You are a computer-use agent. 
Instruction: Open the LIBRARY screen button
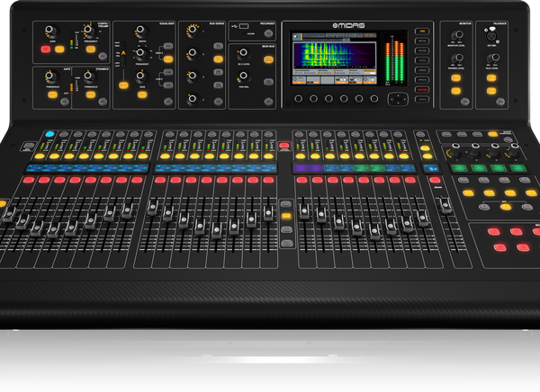pyautogui.click(x=422, y=70)
